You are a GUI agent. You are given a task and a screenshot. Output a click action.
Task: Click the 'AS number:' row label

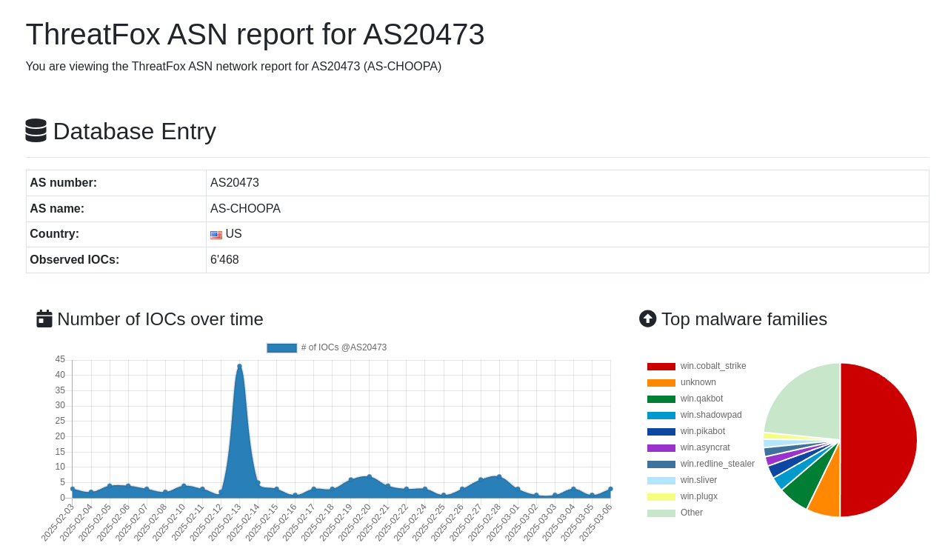(63, 183)
